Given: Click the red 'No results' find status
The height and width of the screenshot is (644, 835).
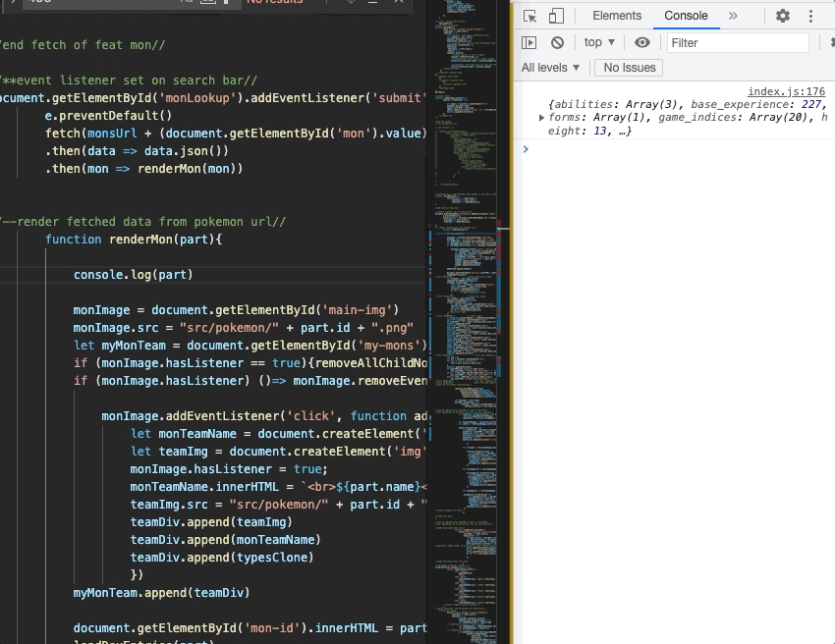Looking at the screenshot, I should (x=275, y=2).
